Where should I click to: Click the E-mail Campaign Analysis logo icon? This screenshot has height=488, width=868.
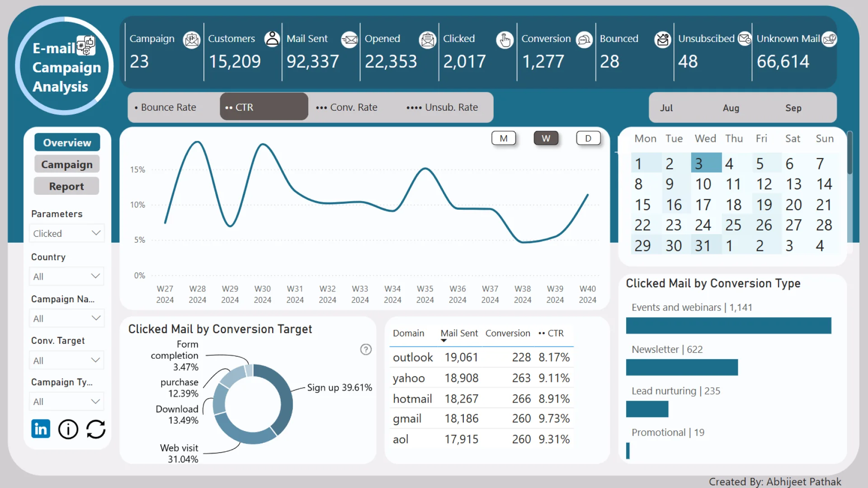(x=86, y=46)
